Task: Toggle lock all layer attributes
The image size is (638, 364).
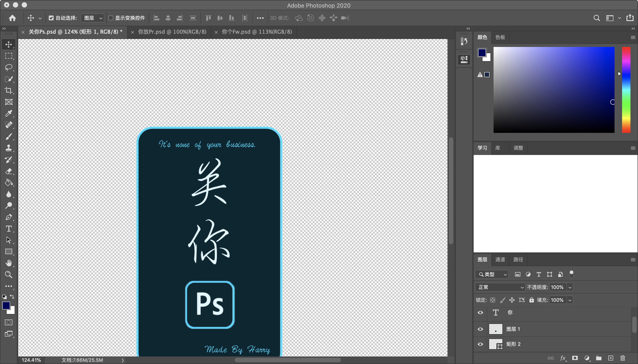Action: pyautogui.click(x=531, y=300)
